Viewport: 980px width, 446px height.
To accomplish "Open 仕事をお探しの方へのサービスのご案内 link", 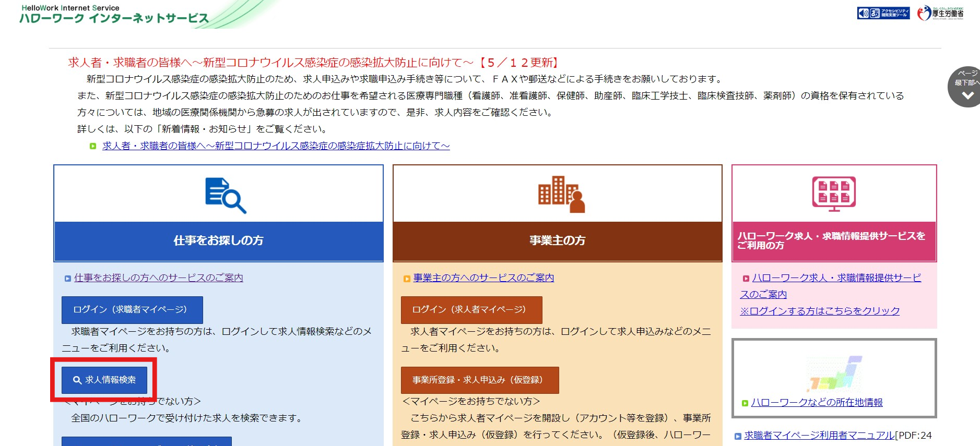I will pos(158,278).
